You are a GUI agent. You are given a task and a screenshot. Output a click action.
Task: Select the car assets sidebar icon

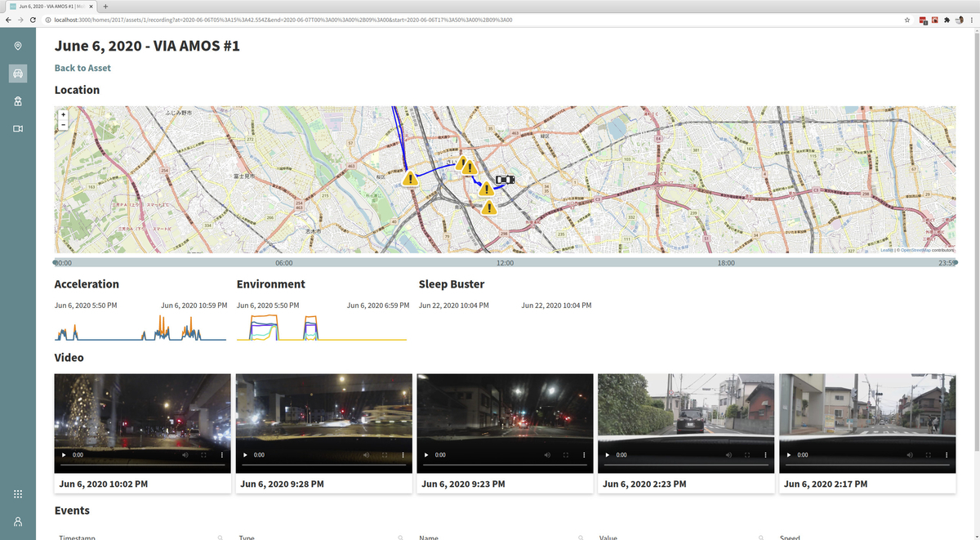click(18, 74)
